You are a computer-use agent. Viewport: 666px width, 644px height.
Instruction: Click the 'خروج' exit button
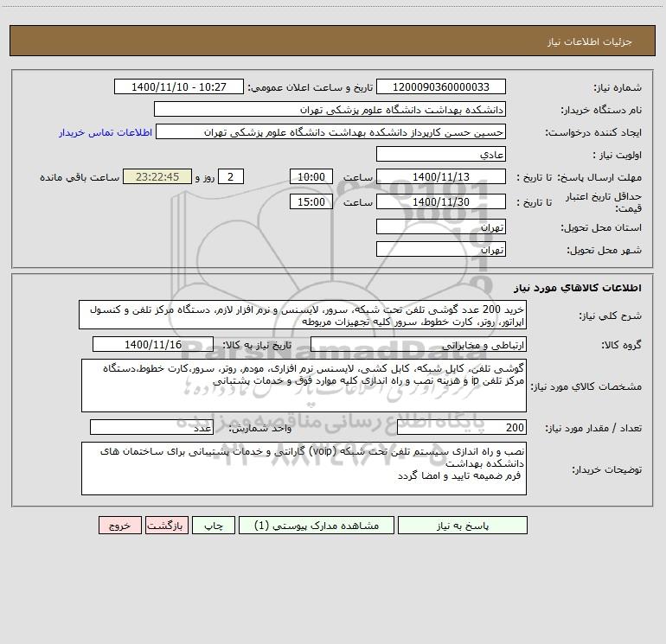[119, 526]
